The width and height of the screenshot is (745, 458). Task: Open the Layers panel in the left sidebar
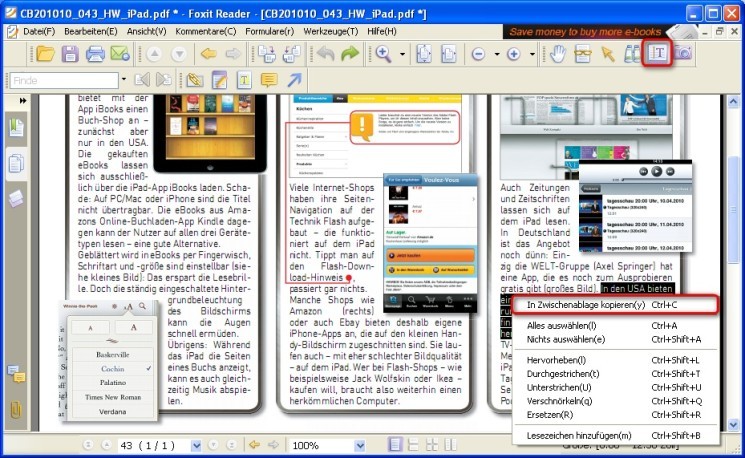click(16, 199)
